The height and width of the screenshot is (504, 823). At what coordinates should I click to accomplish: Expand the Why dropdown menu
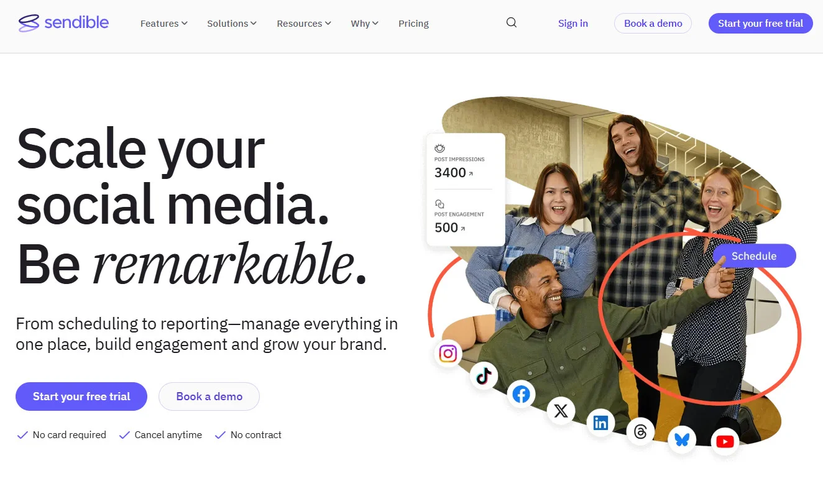[x=364, y=24]
